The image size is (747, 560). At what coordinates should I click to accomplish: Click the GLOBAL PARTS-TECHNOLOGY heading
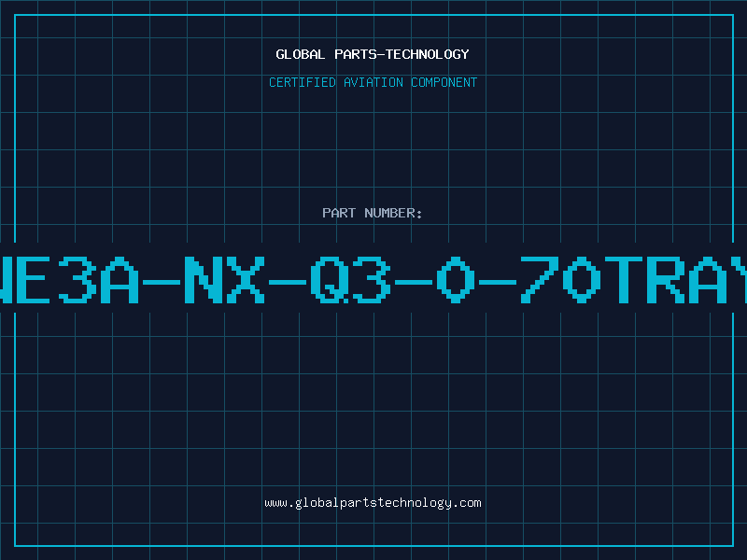[x=373, y=54]
